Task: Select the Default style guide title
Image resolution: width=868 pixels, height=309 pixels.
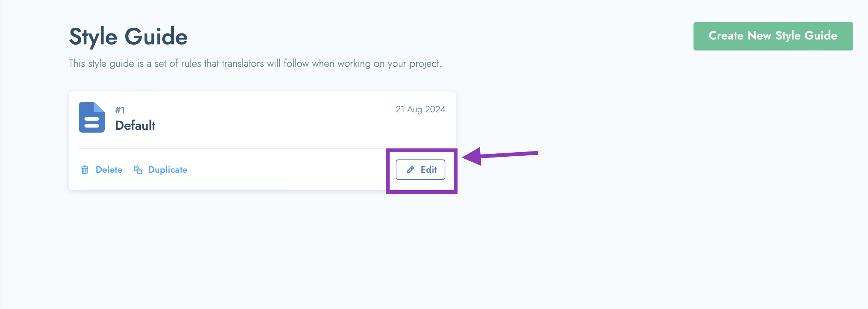Action: click(135, 125)
